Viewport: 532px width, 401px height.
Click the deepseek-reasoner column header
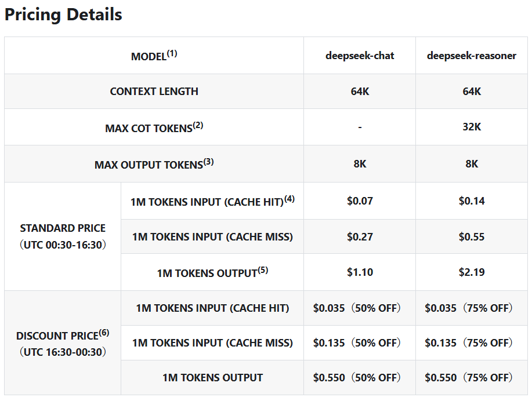point(472,55)
